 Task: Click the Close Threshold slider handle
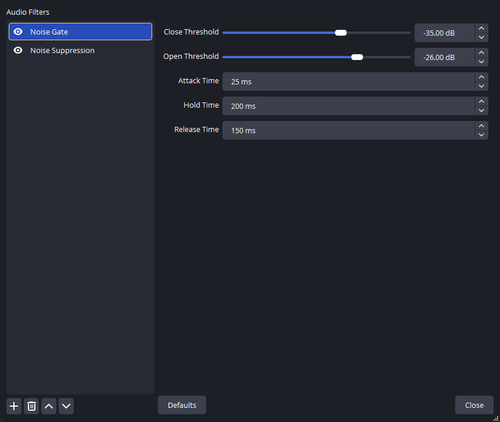pyautogui.click(x=341, y=33)
